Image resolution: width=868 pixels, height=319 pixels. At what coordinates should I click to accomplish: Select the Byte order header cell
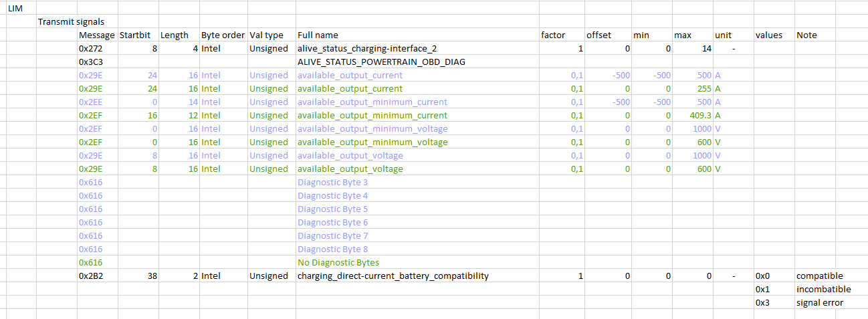[x=223, y=35]
